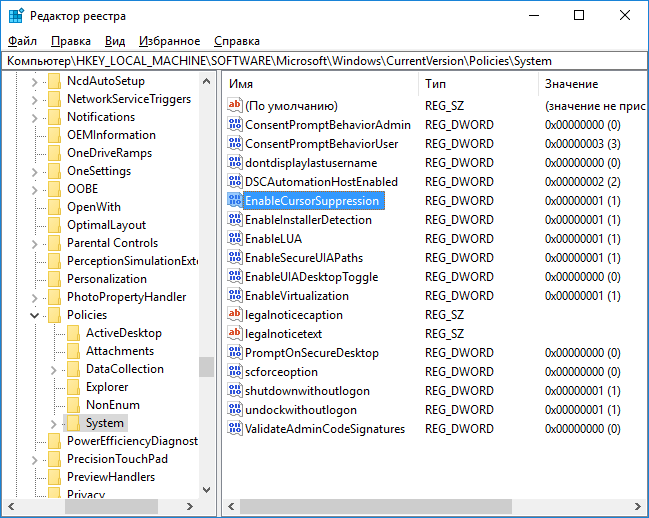Click the DWORD icon of scforceoption
The image size is (649, 518).
pos(235,372)
